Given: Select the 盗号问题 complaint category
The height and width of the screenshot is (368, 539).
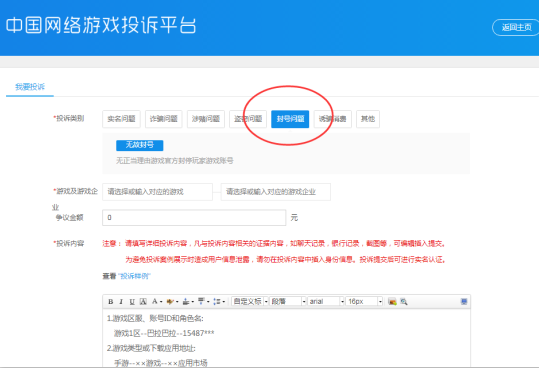Looking at the screenshot, I should point(248,119).
